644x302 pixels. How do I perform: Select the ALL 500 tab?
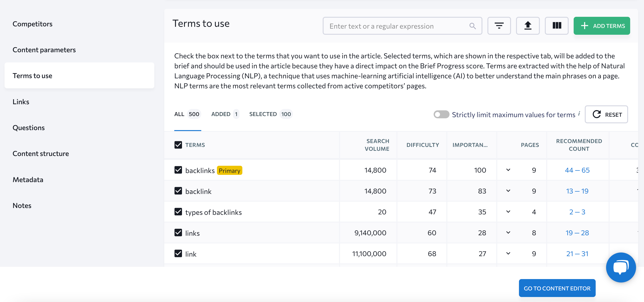(187, 114)
